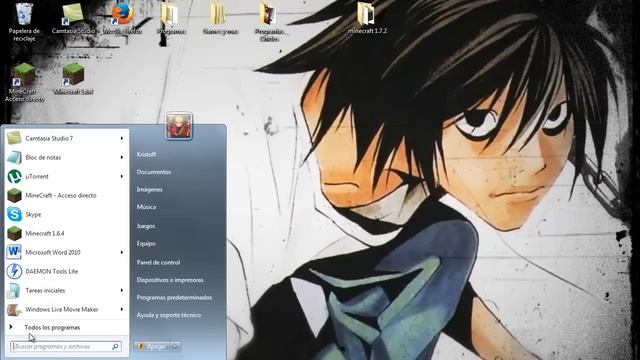Viewport: 640px width, 360px height.
Task: Open the folder left of minecraft 1.7.2
Action: [x=269, y=21]
